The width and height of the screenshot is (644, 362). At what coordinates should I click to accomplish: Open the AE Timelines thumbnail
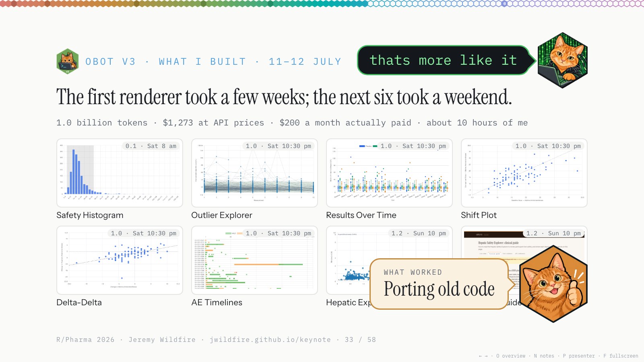point(254,260)
